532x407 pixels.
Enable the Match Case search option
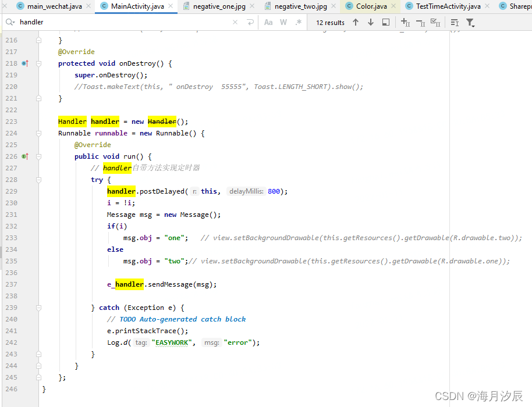268,22
